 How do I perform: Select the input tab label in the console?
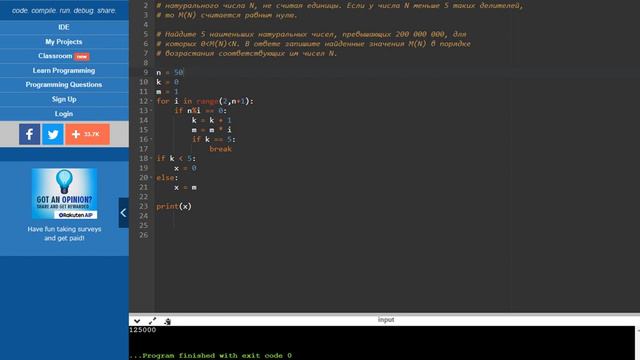[386, 320]
